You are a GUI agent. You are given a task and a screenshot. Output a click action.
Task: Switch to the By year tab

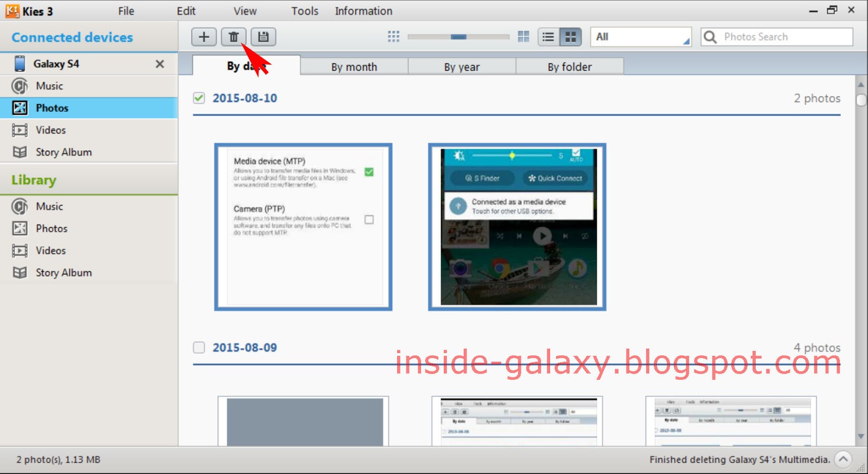[462, 67]
